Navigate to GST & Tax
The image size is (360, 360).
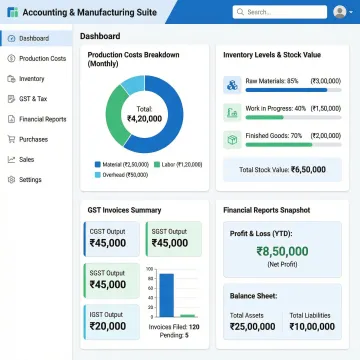point(36,99)
